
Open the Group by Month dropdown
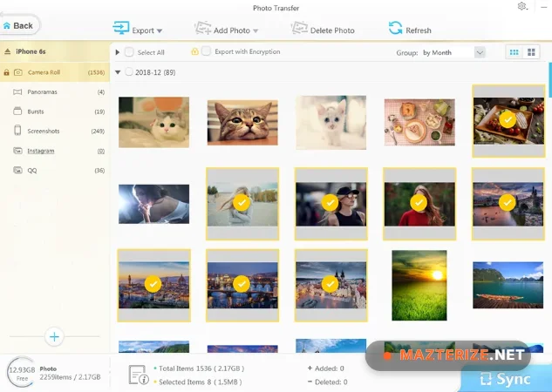coord(480,53)
